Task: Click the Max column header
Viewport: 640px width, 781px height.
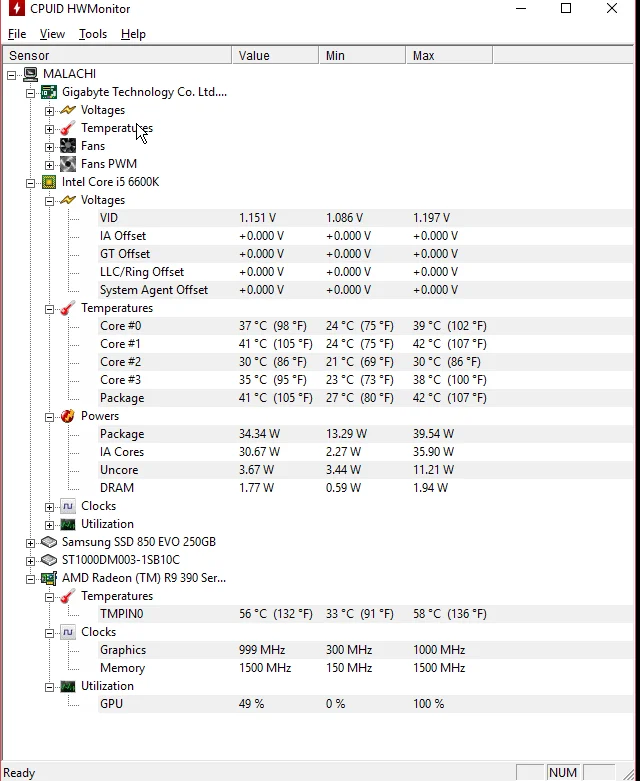Action: coord(449,55)
